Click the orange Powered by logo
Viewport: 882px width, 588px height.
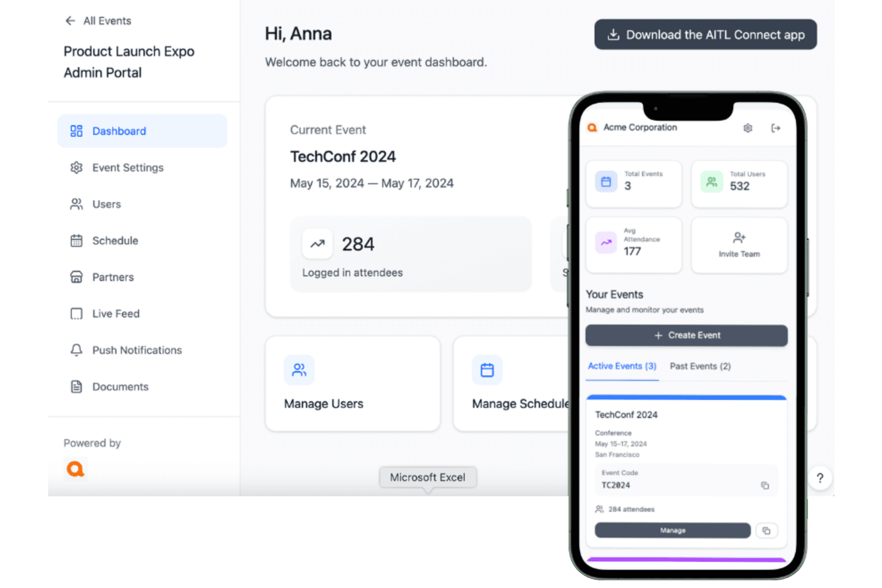(x=76, y=469)
